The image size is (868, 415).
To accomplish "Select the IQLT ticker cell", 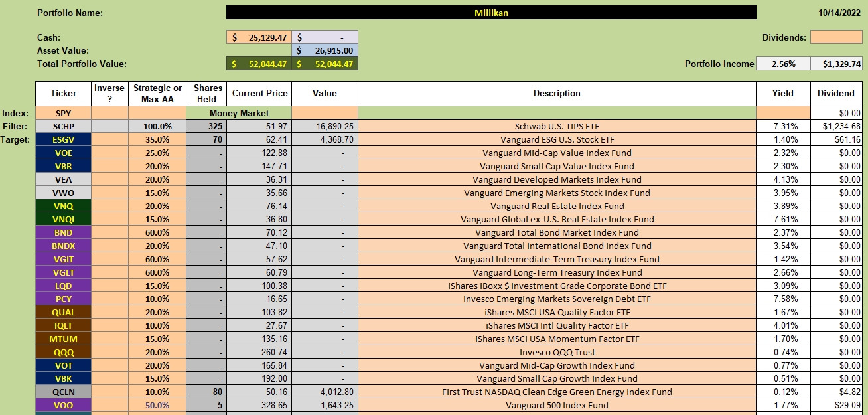I will coord(64,325).
